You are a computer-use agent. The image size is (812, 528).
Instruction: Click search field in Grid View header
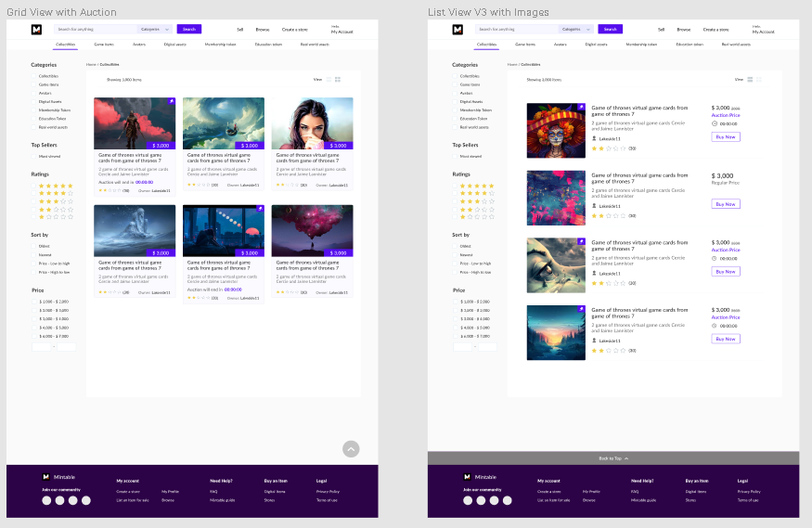tap(96, 30)
